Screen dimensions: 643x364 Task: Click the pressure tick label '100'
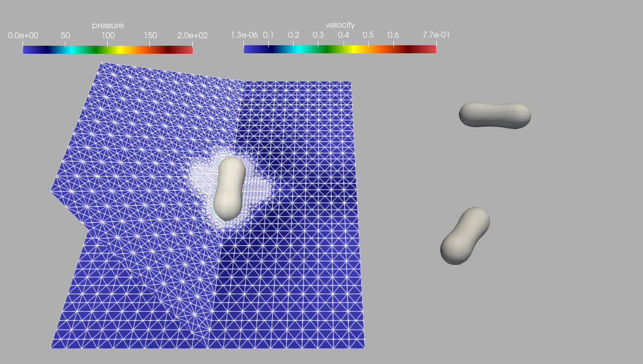(x=108, y=36)
